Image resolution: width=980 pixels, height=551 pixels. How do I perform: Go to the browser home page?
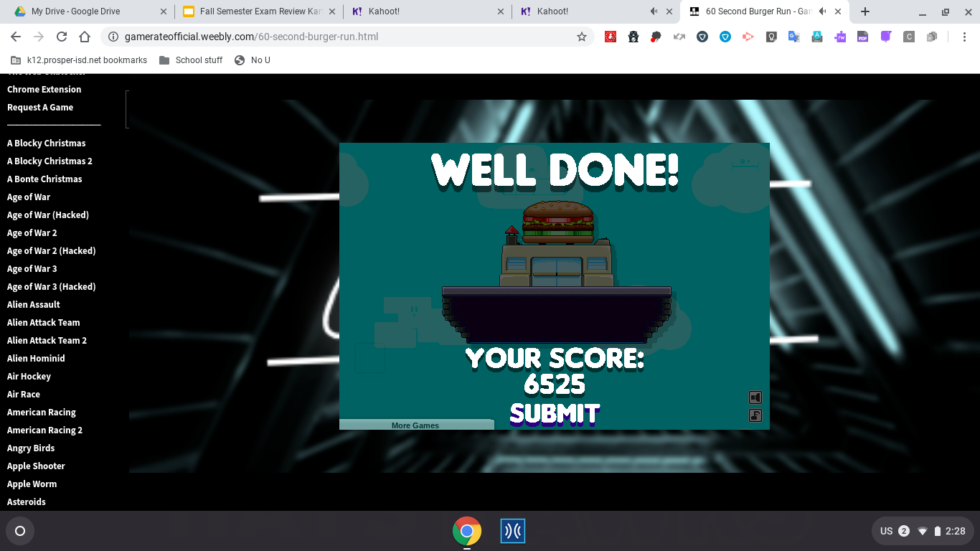(85, 37)
